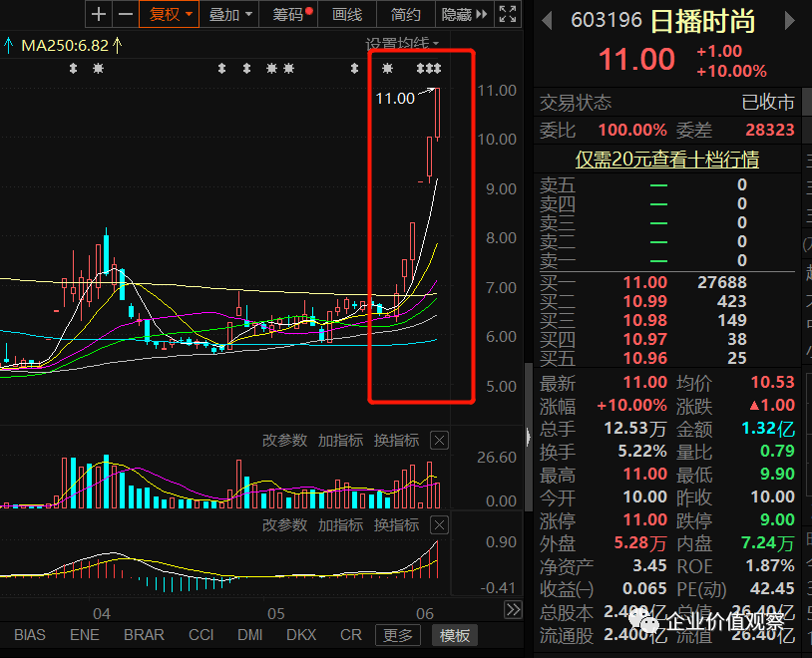The width and height of the screenshot is (812, 658).
Task: Zoom out with the minus icon
Action: [127, 15]
